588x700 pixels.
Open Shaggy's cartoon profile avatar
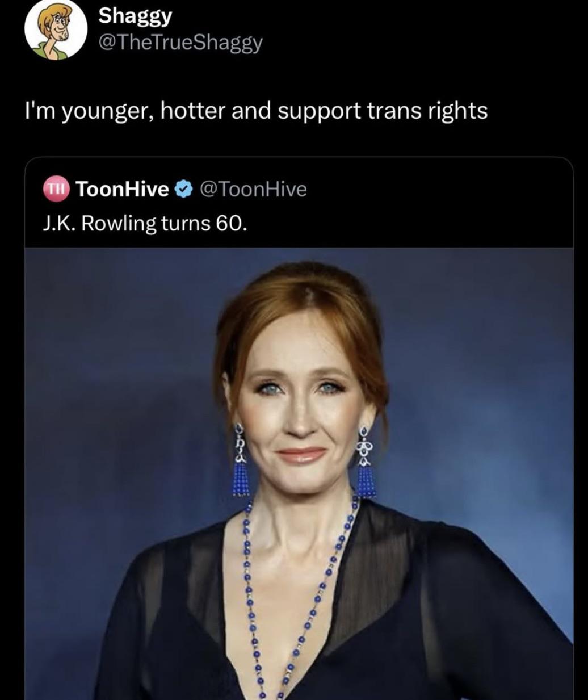tap(56, 28)
